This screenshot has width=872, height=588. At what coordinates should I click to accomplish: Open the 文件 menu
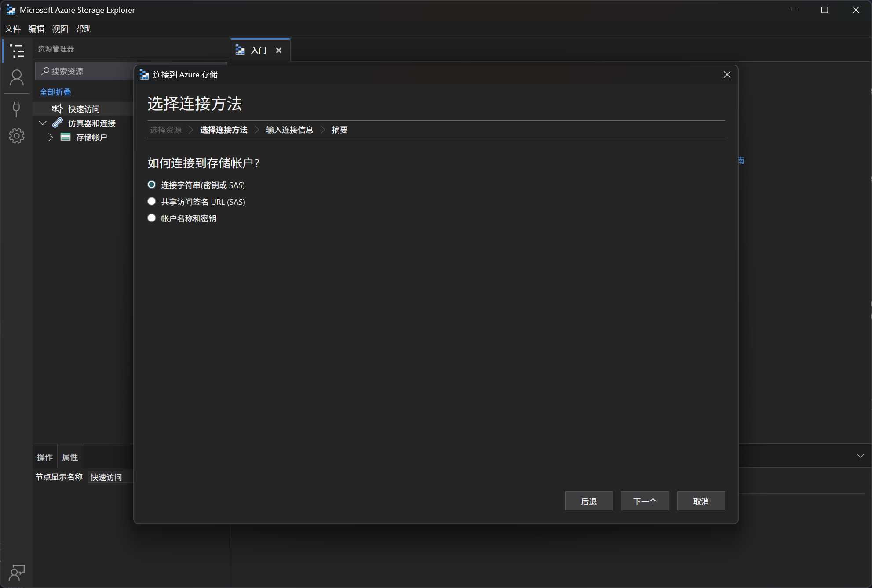pyautogui.click(x=13, y=29)
